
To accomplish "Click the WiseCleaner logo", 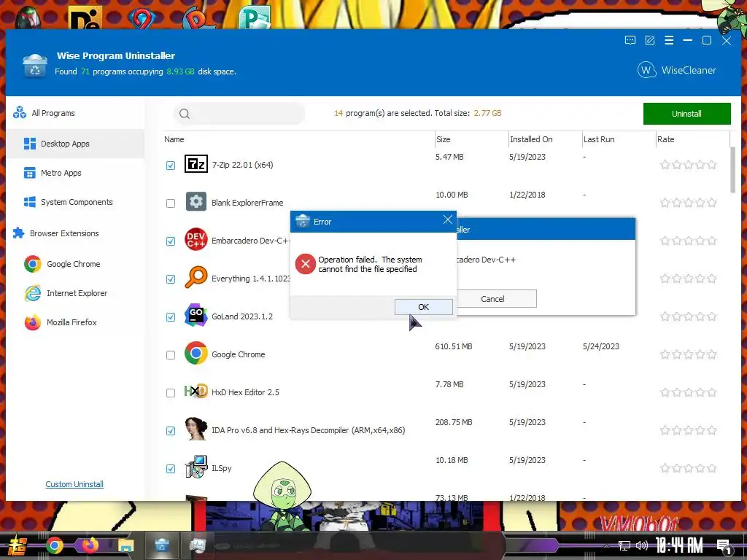I will [676, 70].
